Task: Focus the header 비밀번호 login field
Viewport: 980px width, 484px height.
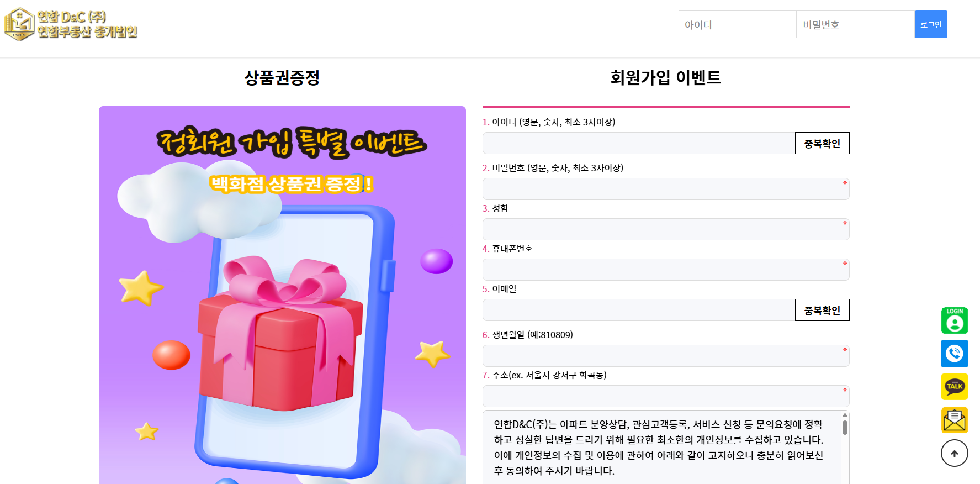Action: click(x=855, y=24)
